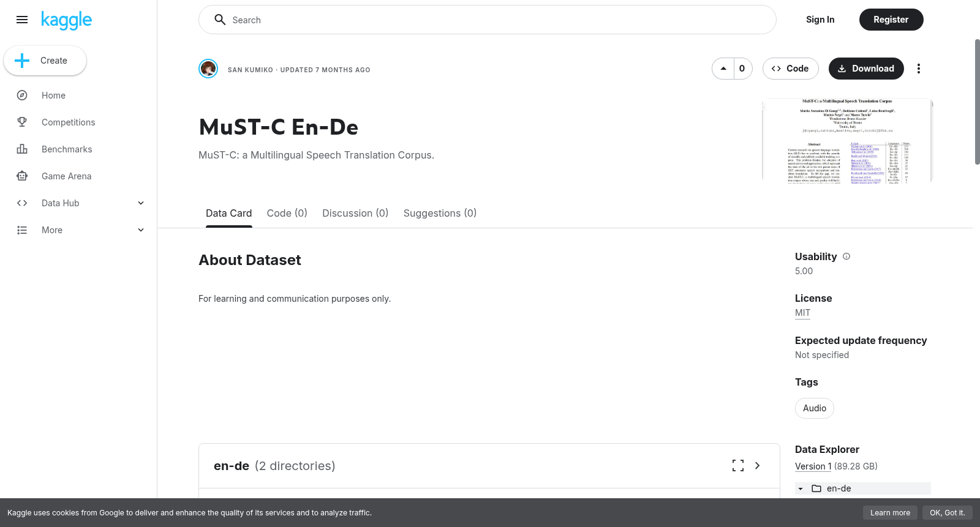Select en-de in the Data Explorer tree
Screen dimensions: 980x527
pyautogui.click(x=863, y=488)
